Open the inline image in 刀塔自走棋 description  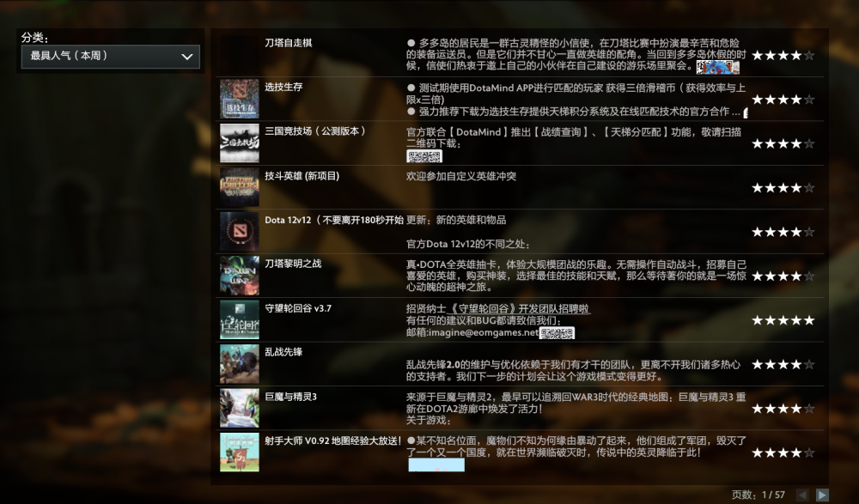tap(717, 67)
